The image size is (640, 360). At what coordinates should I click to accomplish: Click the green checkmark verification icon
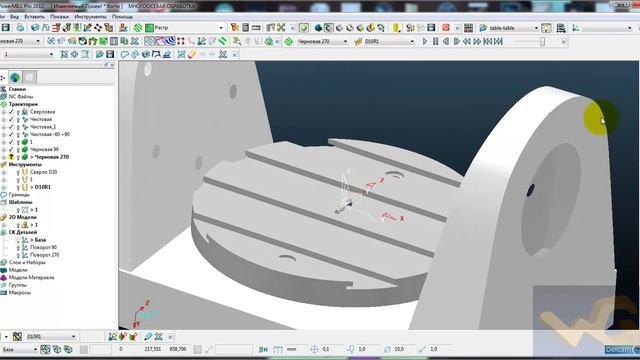coord(304,28)
